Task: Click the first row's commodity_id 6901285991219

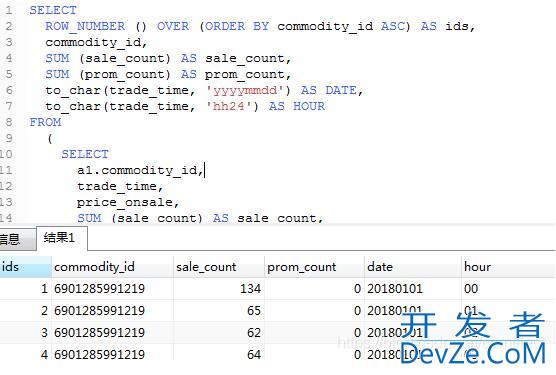Action: coord(112,289)
